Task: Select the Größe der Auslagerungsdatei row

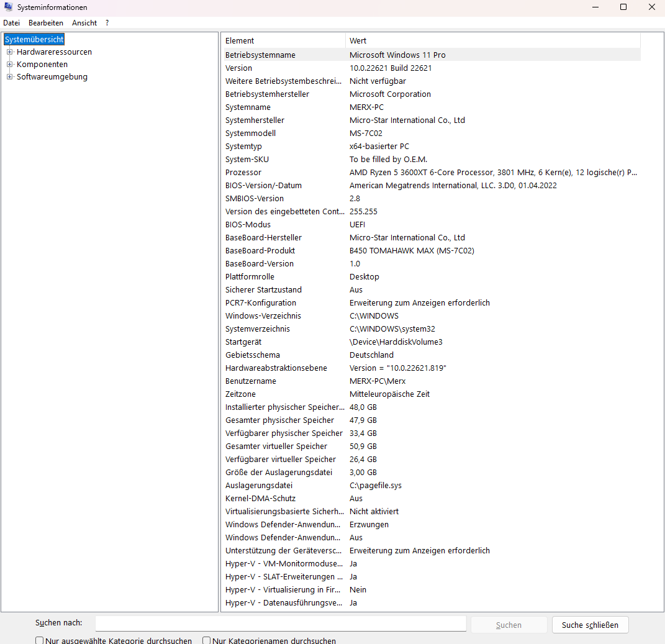Action: (432, 472)
